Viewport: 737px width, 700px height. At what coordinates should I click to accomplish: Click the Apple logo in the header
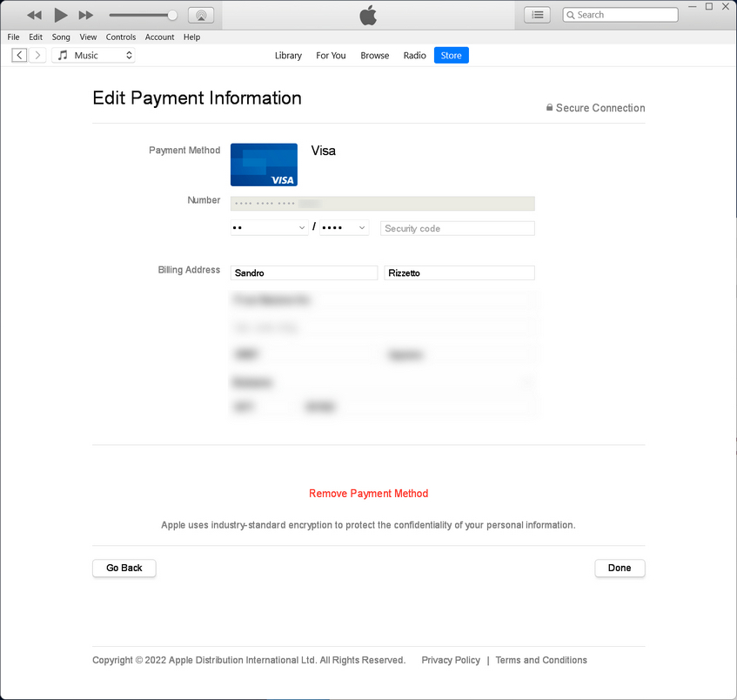[368, 15]
